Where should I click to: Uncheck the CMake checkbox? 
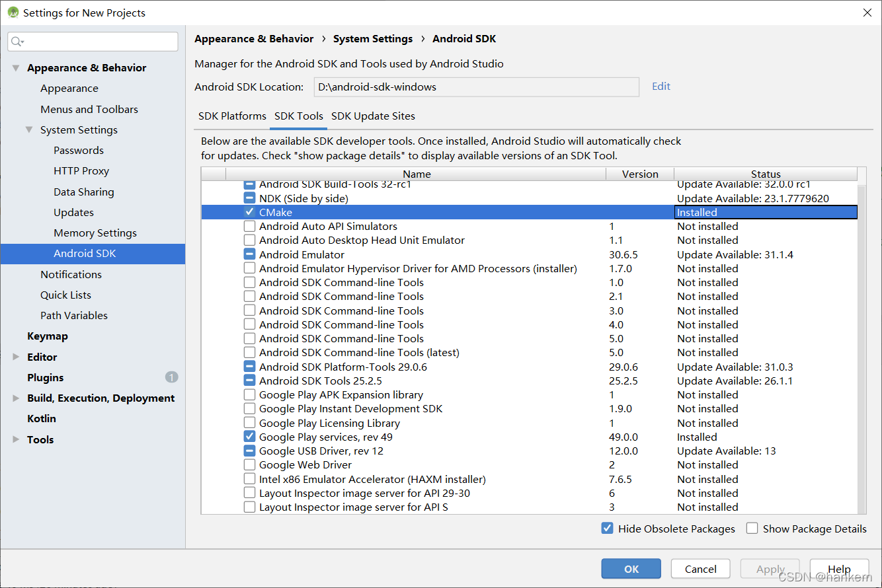pyautogui.click(x=249, y=212)
